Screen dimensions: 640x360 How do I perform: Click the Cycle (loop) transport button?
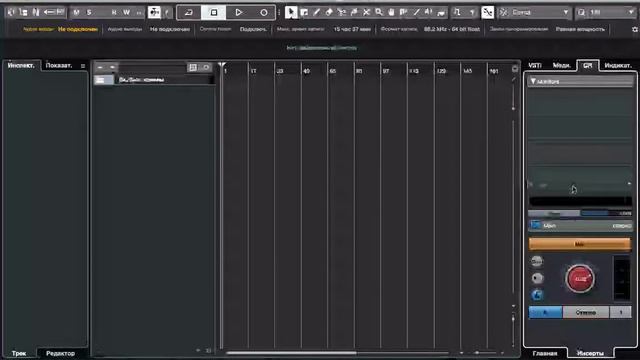click(x=189, y=13)
